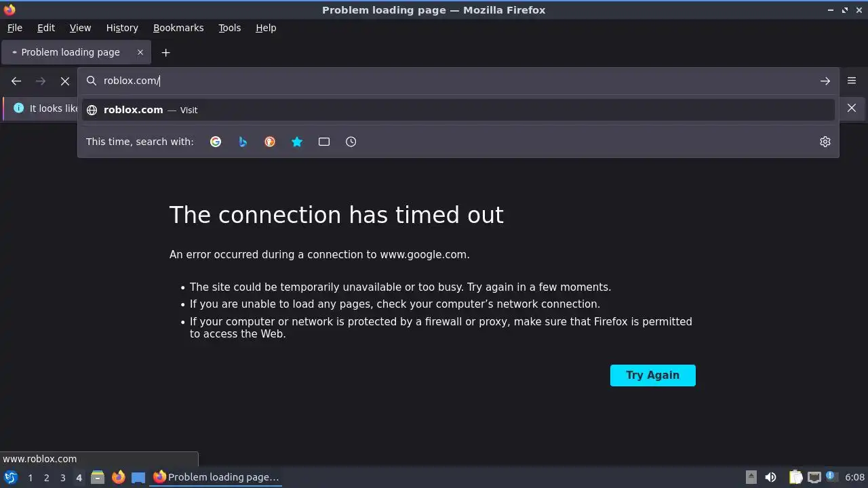Choose the roblox.com Visit suggestion
This screenshot has height=488, width=868.
458,110
